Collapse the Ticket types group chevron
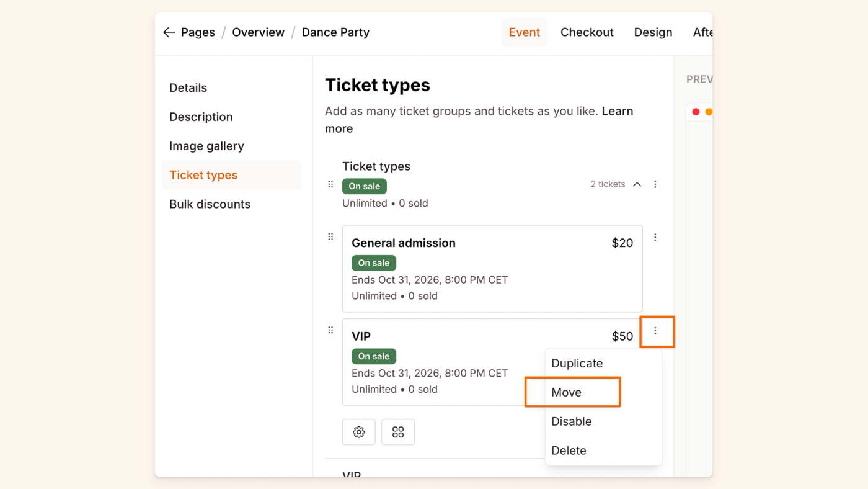The width and height of the screenshot is (868, 489). coord(637,184)
